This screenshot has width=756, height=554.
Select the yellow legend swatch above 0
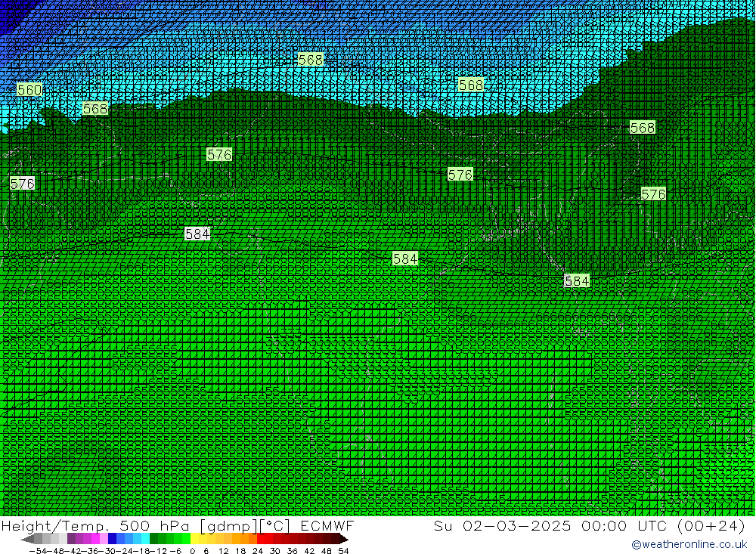(194, 539)
